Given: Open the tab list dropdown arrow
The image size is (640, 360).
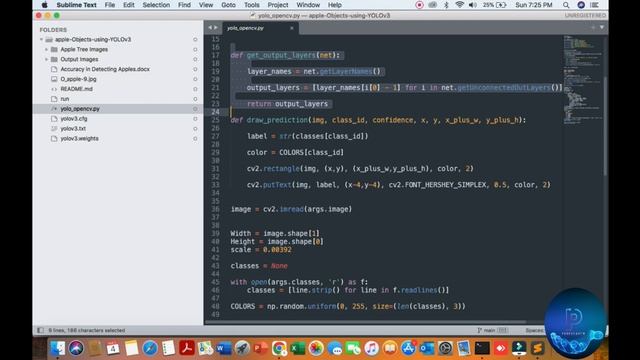Looking at the screenshot, I should [602, 27].
